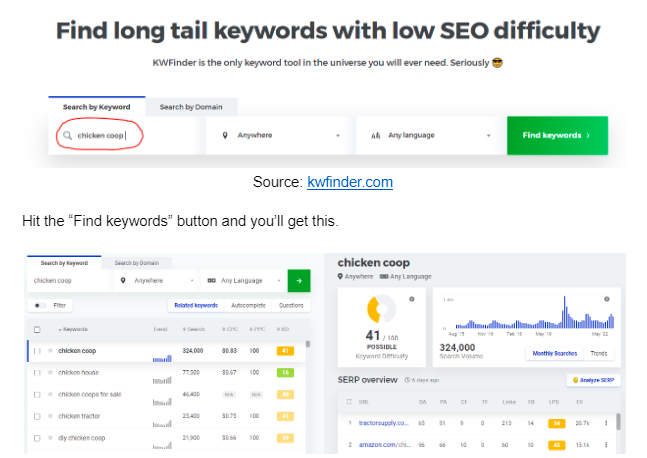
Task: Click the magnifier icon in the top search box
Action: [67, 135]
